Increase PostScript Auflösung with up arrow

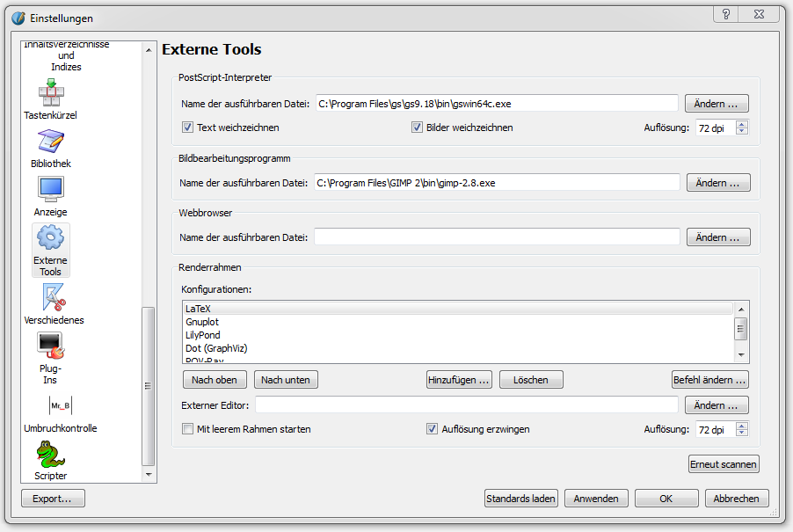tap(742, 124)
